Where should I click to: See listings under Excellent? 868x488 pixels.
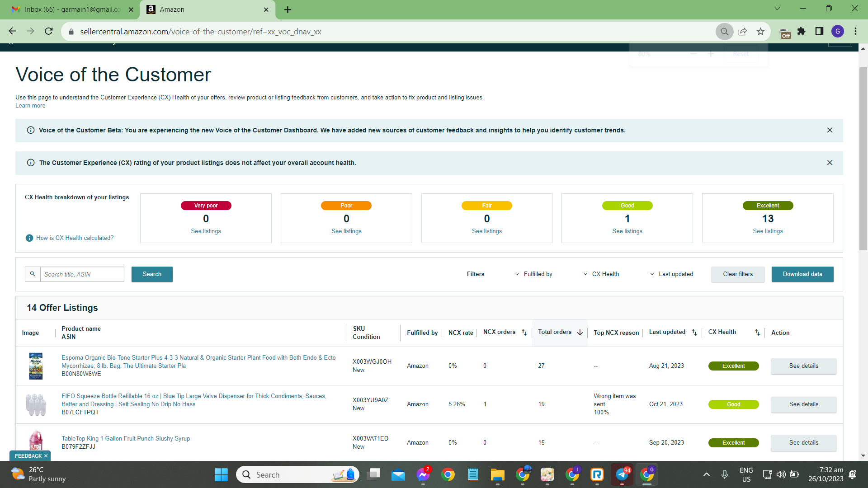pyautogui.click(x=768, y=231)
